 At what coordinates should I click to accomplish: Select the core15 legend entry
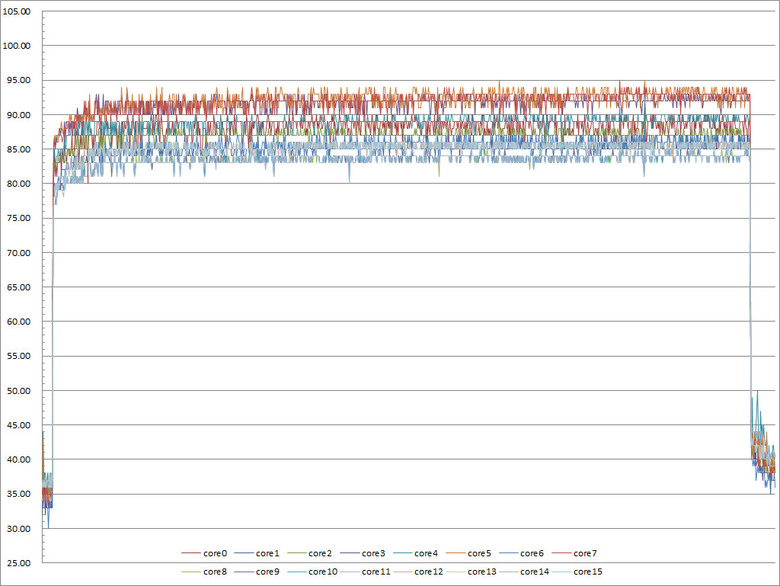coord(578,572)
